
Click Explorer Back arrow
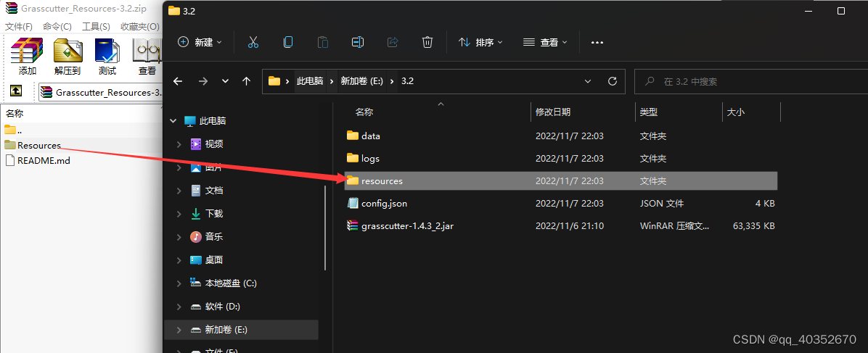pyautogui.click(x=178, y=81)
